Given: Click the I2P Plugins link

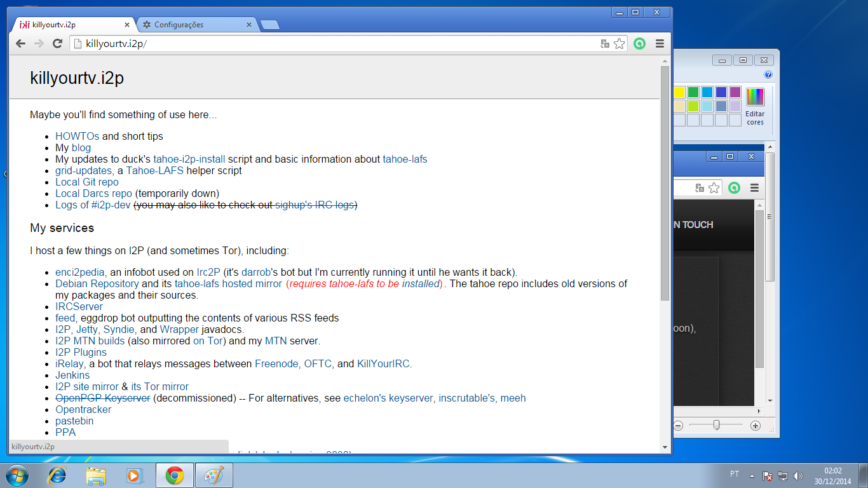Looking at the screenshot, I should coord(81,352).
